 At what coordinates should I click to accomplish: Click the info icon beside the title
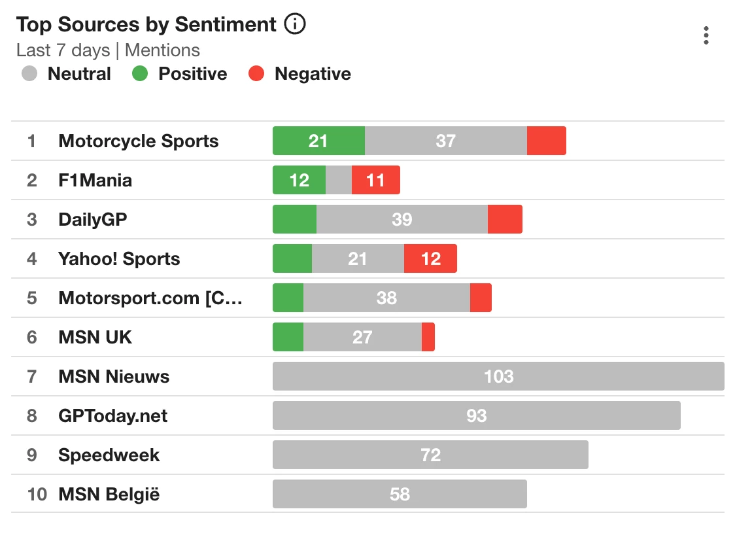point(295,25)
